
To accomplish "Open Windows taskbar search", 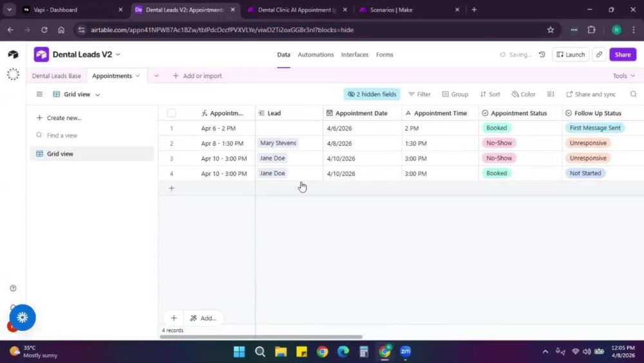I will click(x=260, y=351).
